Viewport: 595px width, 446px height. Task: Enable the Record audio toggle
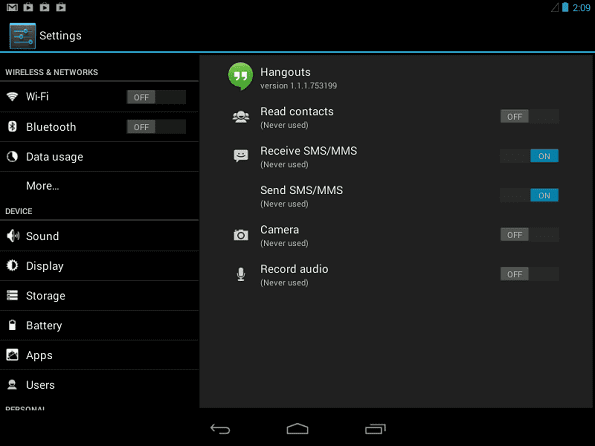click(529, 274)
